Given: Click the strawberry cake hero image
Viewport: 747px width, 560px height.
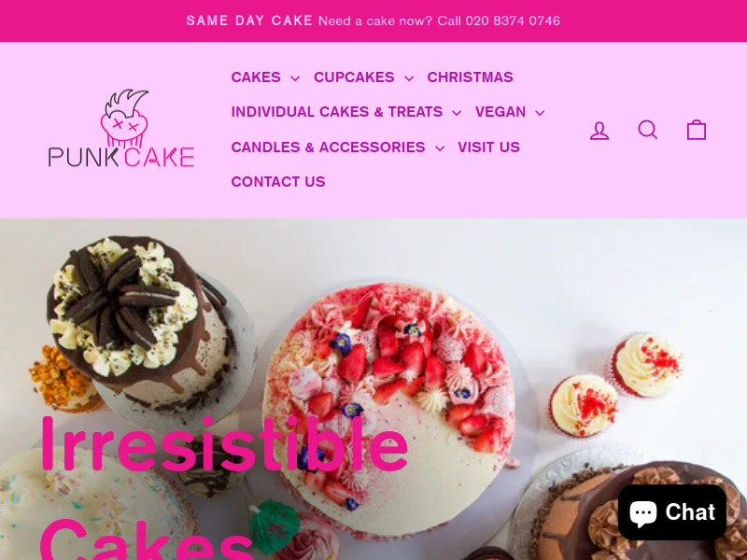Looking at the screenshot, I should click(x=389, y=410).
